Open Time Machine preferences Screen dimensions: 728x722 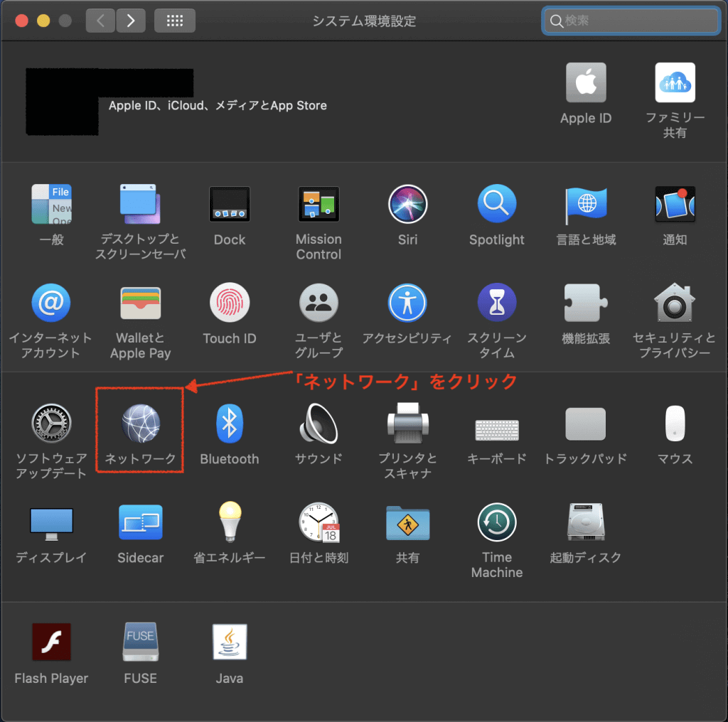pyautogui.click(x=497, y=522)
